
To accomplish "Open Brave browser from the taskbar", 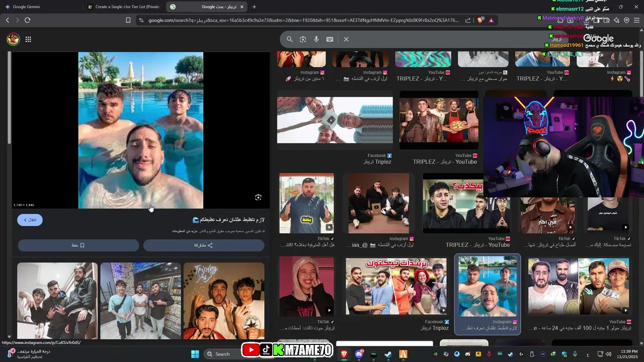I will click(x=344, y=354).
